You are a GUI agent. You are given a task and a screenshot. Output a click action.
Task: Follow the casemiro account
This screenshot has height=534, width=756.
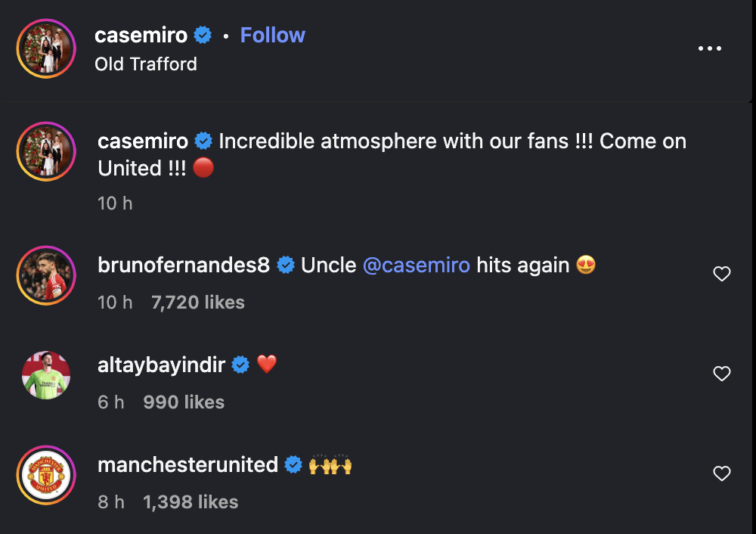point(272,35)
